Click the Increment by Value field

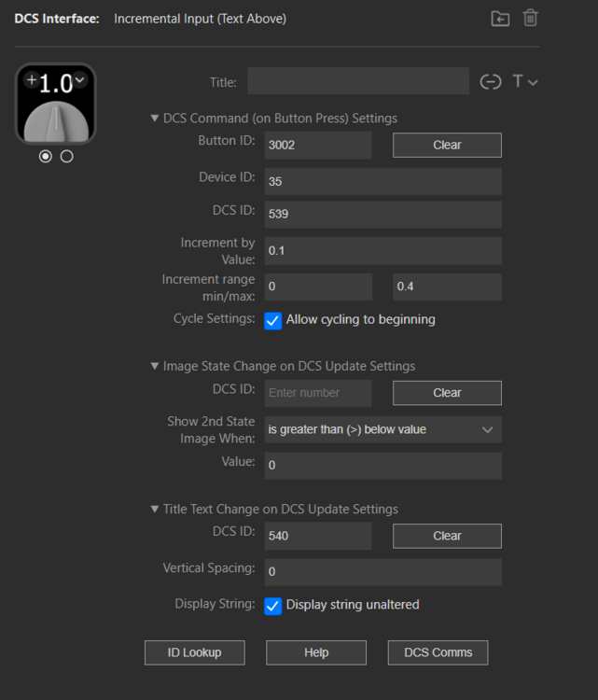(382, 250)
